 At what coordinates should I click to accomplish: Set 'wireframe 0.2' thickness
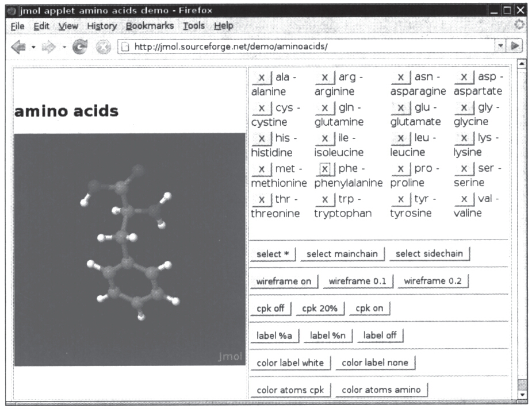click(x=433, y=281)
